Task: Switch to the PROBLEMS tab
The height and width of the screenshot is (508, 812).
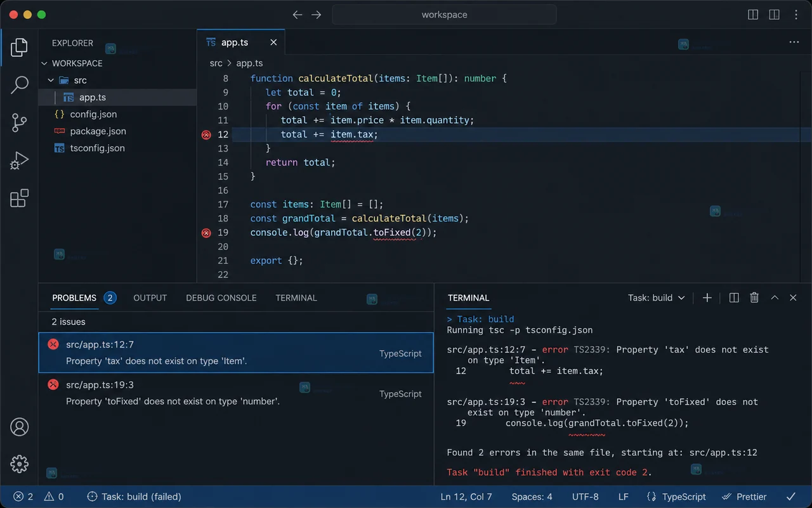Action: point(74,298)
